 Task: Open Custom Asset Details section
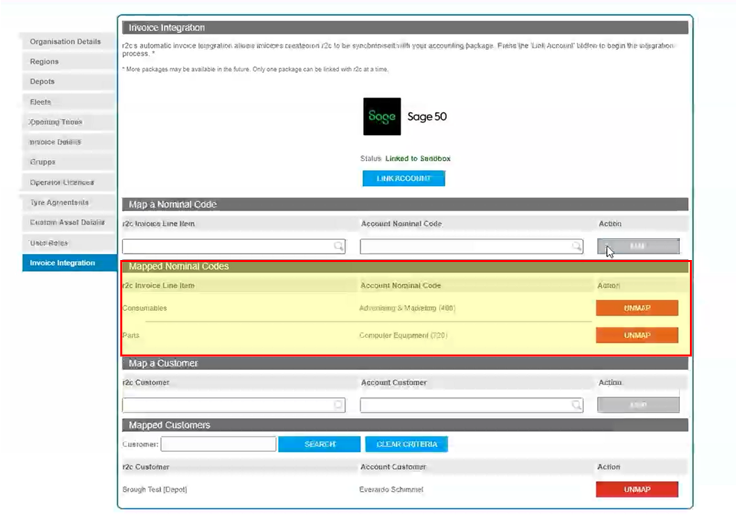tap(69, 223)
